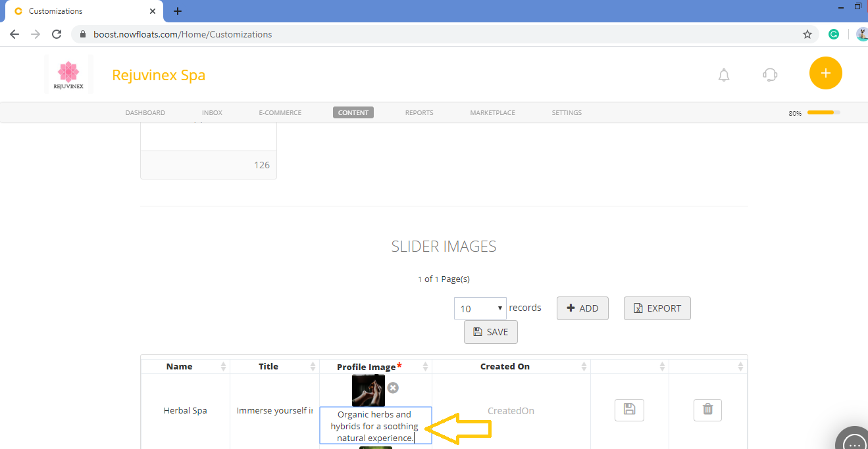Open the MARKETPLACE section
The image size is (868, 449).
coord(492,112)
